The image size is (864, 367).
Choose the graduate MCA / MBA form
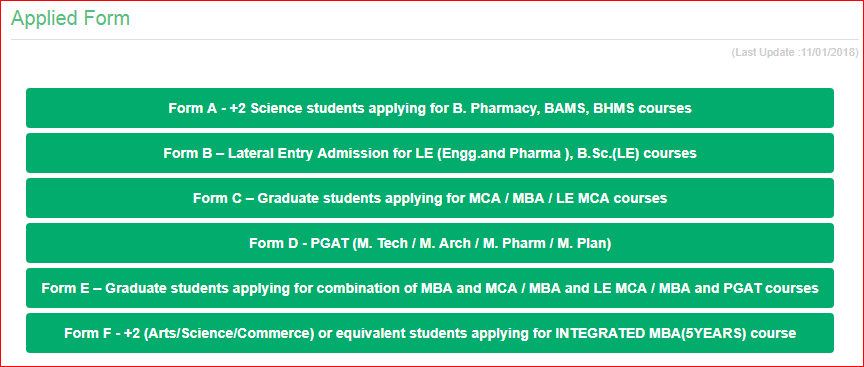[430, 198]
